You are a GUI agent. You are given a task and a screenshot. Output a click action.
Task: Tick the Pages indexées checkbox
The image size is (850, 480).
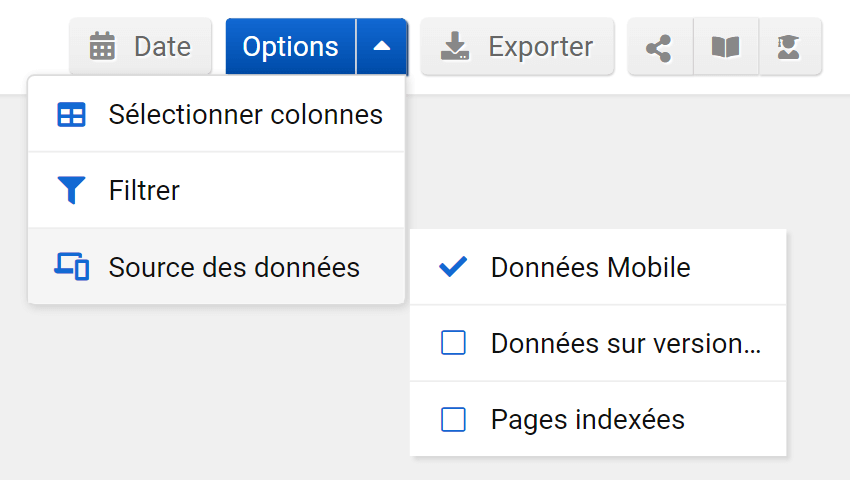click(453, 419)
